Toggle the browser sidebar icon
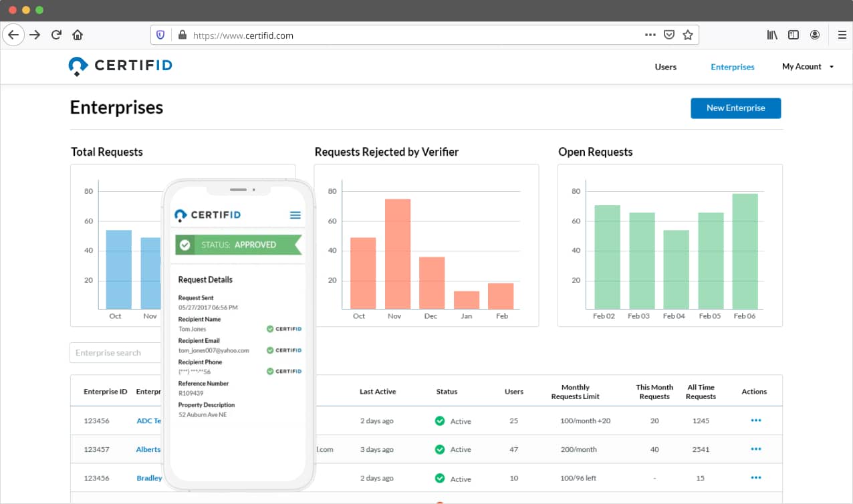Screen dimensions: 853x504 point(794,35)
